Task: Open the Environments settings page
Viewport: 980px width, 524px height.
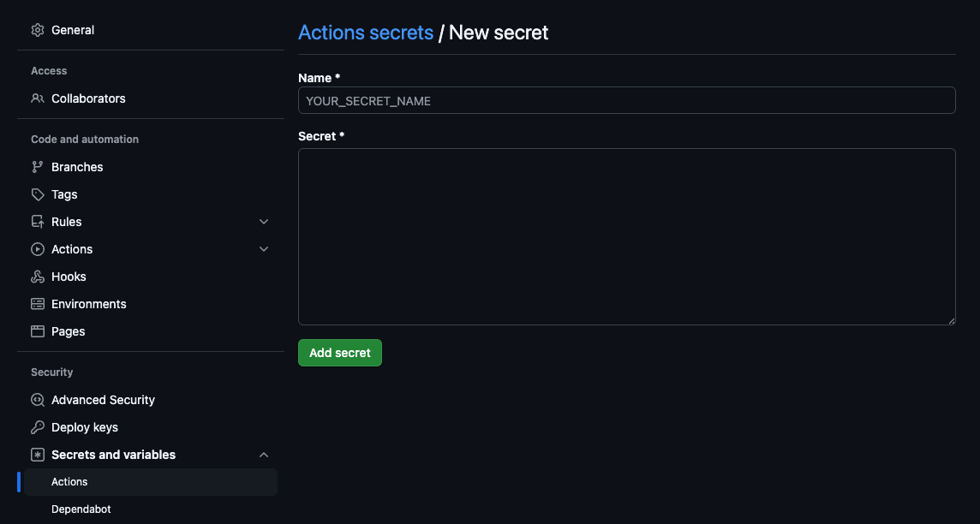Action: 89,304
